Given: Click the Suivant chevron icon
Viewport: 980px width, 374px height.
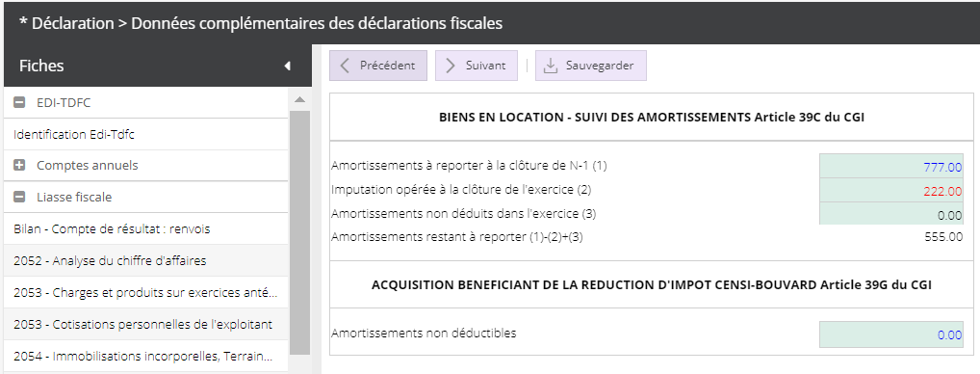Looking at the screenshot, I should [x=451, y=66].
